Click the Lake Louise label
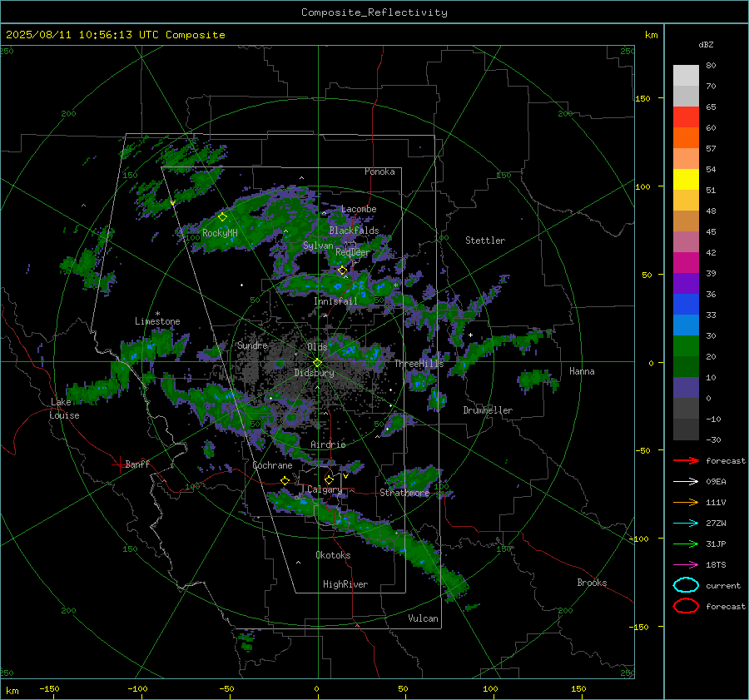Screen dimensions: 749x700 pos(65,409)
